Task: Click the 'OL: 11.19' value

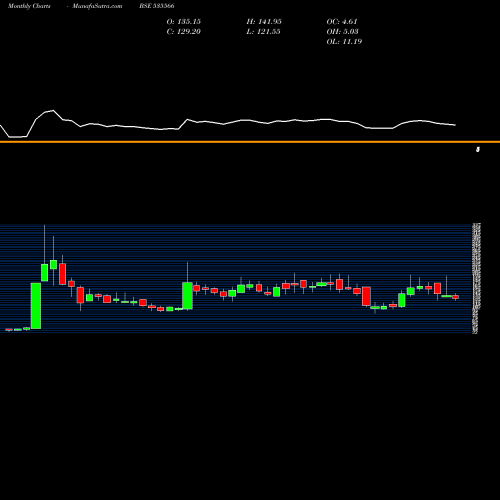Action: pyautogui.click(x=344, y=42)
